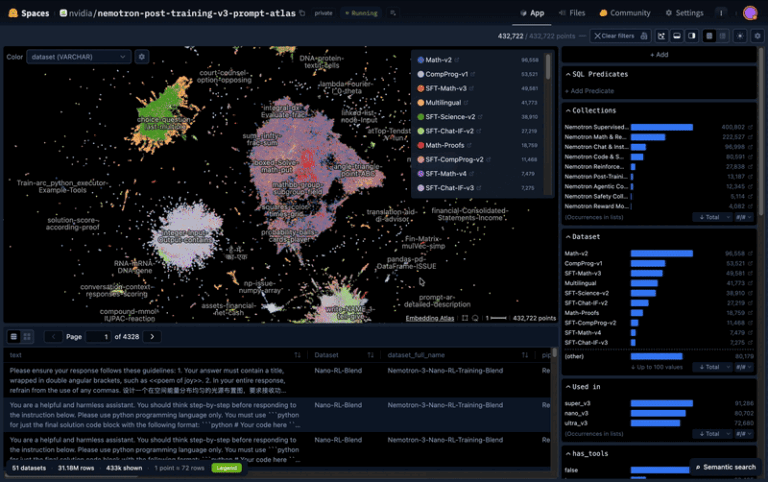
Task: Click the lasso selection icon near Embedding Atlas
Action: coord(475,318)
